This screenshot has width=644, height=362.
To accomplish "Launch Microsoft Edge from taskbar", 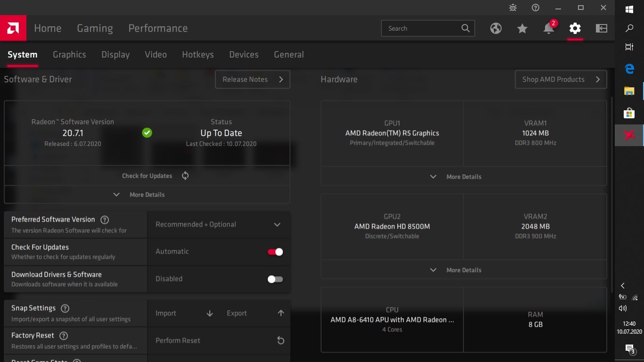I will (x=629, y=69).
